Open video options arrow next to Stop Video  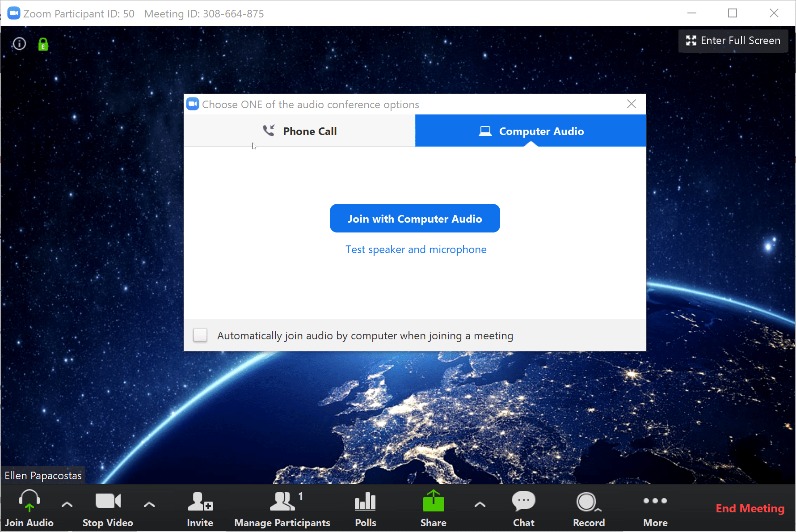tap(149, 504)
